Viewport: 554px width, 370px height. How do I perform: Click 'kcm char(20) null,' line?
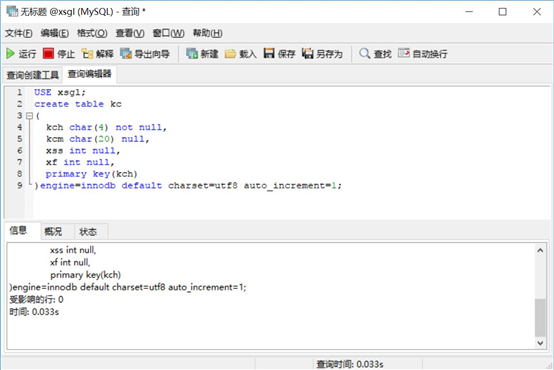tap(98, 139)
